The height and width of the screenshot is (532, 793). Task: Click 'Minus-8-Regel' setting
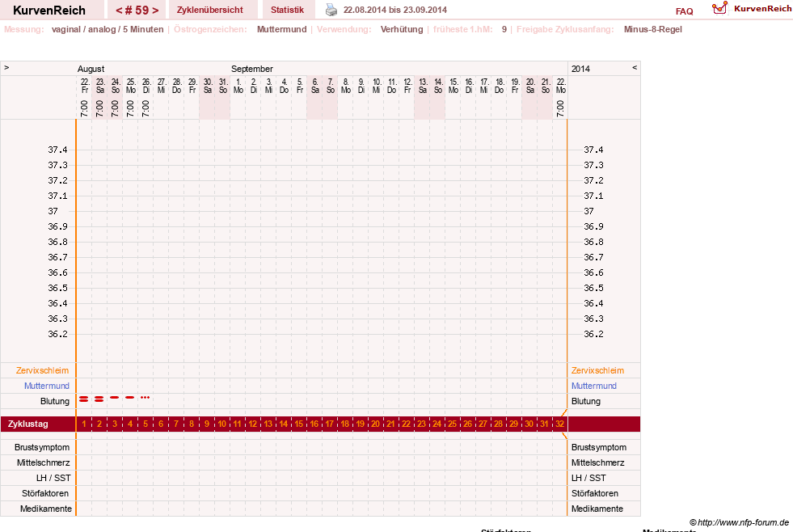(x=653, y=29)
